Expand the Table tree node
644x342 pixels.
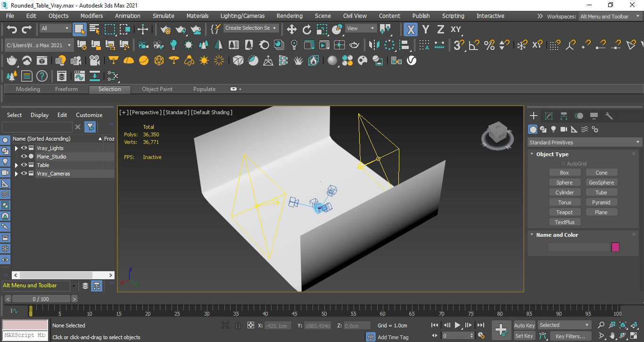[17, 165]
